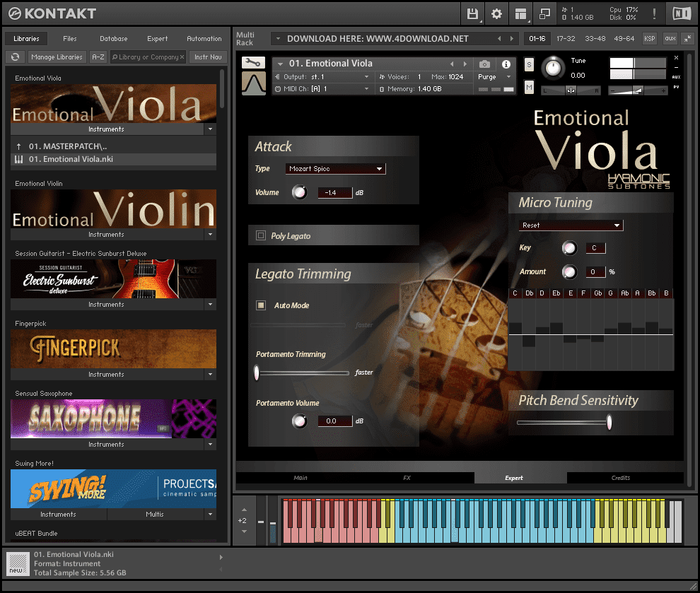This screenshot has height=593, width=700.
Task: Open the Micro Tuning Reset dropdown
Action: pos(571,225)
